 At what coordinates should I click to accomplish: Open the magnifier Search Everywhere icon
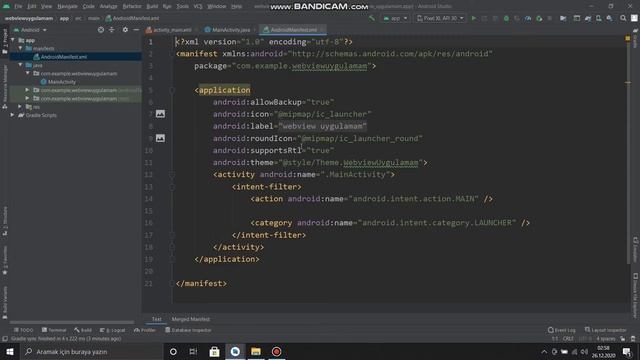(x=623, y=18)
